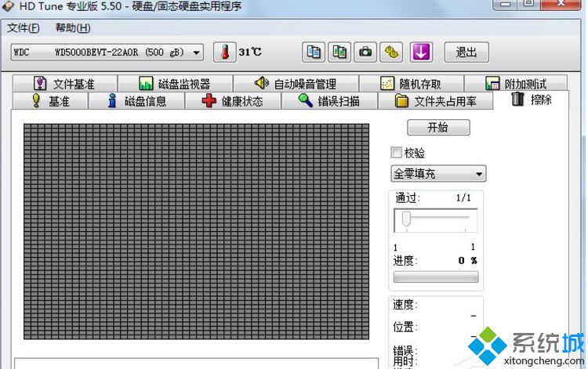Click the camera save screenshot icon
This screenshot has width=588, height=369.
coord(365,52)
